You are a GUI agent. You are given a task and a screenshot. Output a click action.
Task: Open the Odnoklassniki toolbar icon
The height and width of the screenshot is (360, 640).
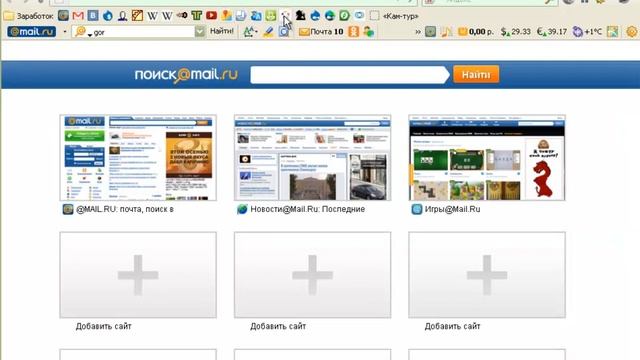point(353,32)
